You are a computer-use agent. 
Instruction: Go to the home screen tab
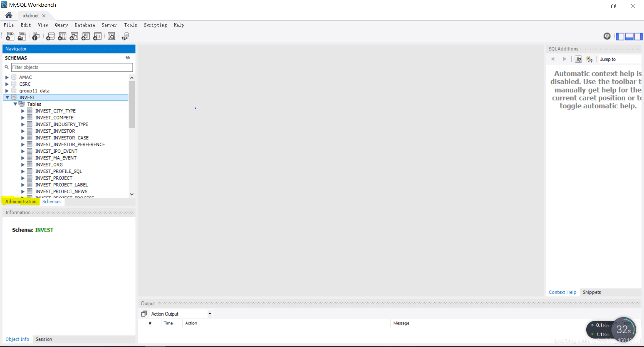[x=9, y=15]
